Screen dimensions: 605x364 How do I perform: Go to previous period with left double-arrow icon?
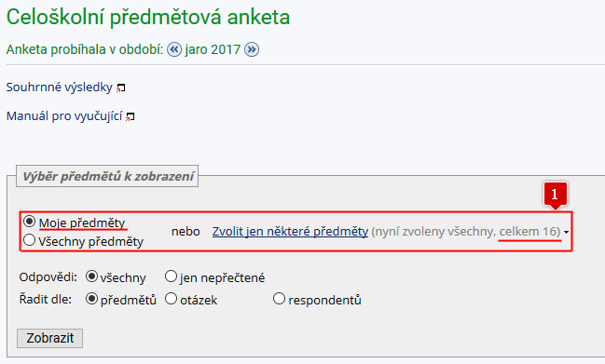click(174, 49)
